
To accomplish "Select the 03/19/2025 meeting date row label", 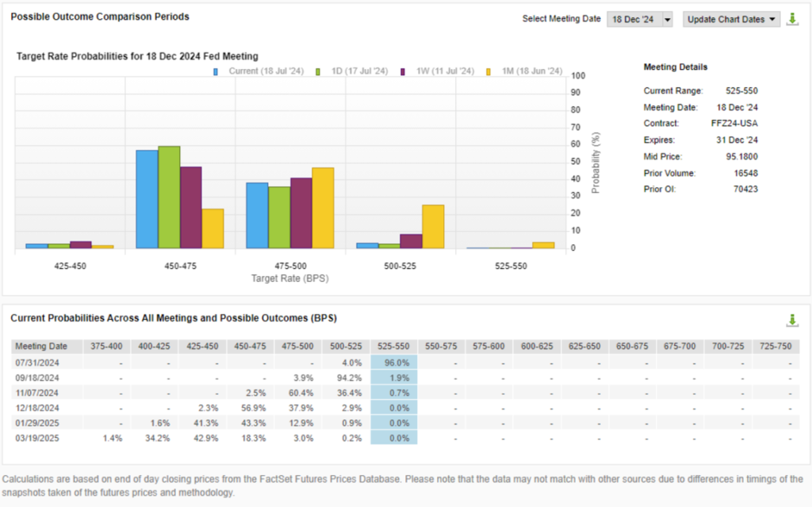I will (37, 438).
